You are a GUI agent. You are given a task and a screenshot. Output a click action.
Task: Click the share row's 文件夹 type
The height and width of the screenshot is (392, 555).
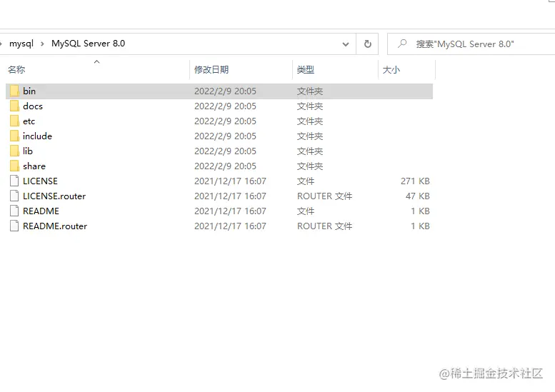point(310,166)
